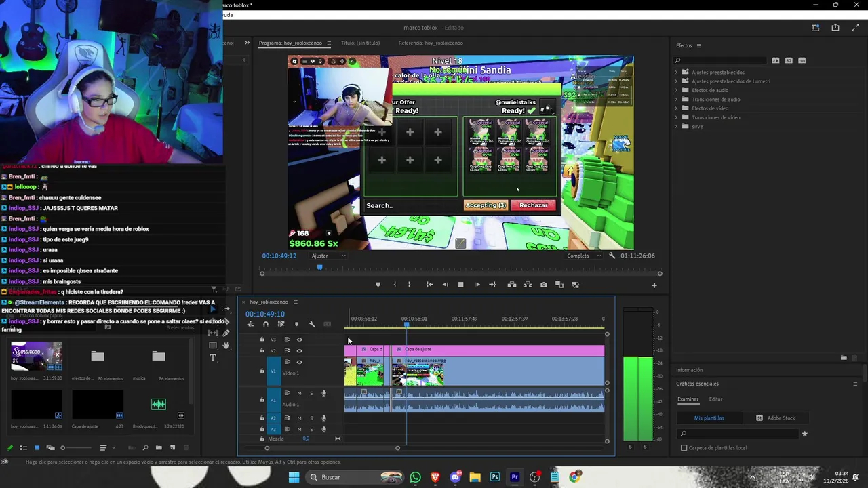
Task: Toggle Video 1 track output eye
Action: point(300,362)
